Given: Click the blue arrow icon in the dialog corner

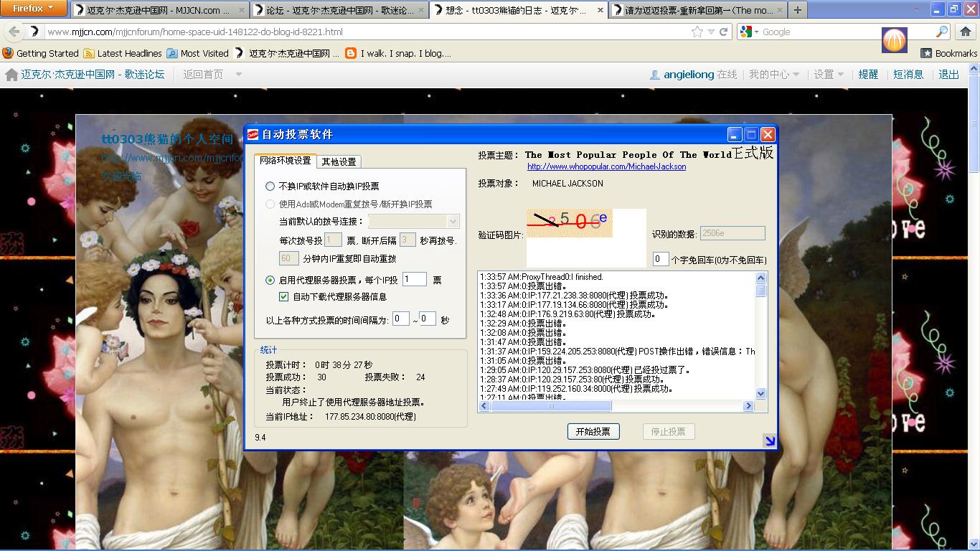Looking at the screenshot, I should 770,441.
